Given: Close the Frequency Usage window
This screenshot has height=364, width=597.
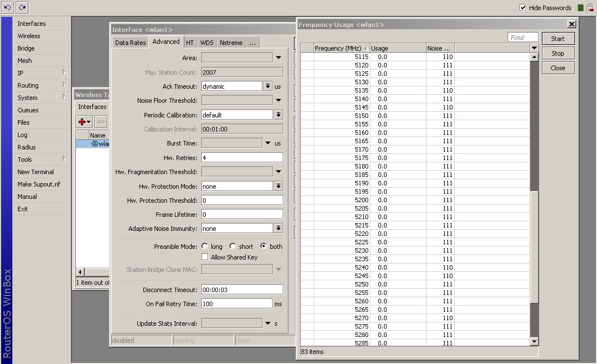Looking at the screenshot, I should 571,25.
